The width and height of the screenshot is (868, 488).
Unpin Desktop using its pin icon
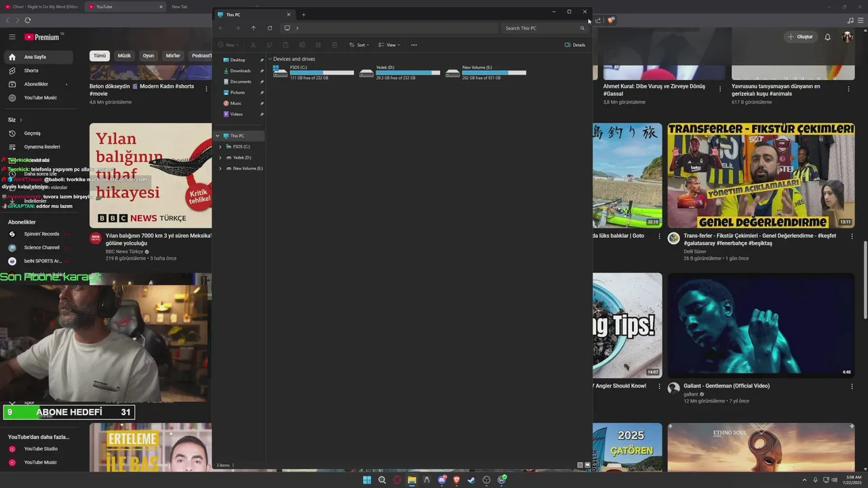coord(262,60)
